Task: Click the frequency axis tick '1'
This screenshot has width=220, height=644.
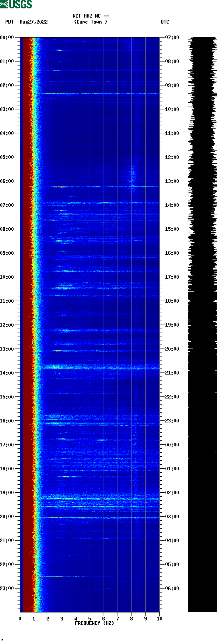Action: [x=34, y=619]
